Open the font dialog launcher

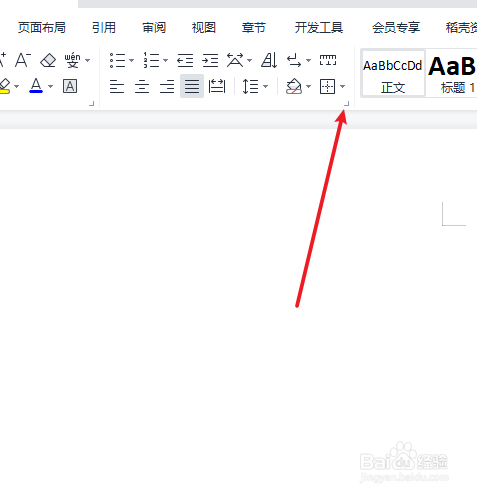point(92,104)
